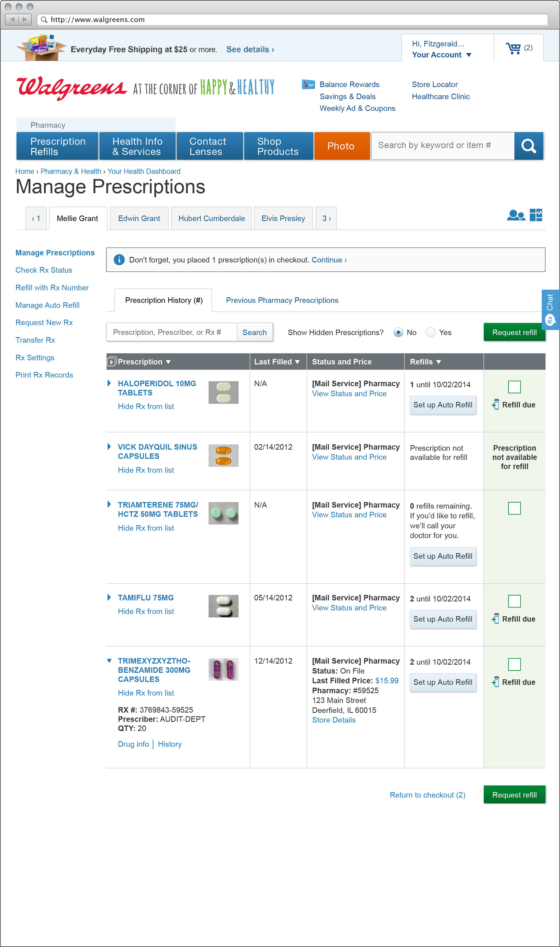The height and width of the screenshot is (947, 560).
Task: Check the Triamterene refill checkbox
Action: [x=514, y=508]
